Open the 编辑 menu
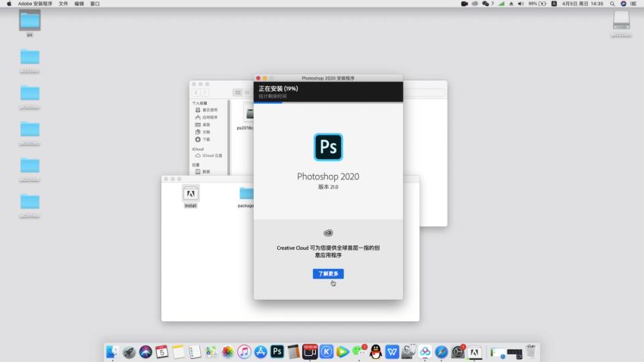 (80, 4)
